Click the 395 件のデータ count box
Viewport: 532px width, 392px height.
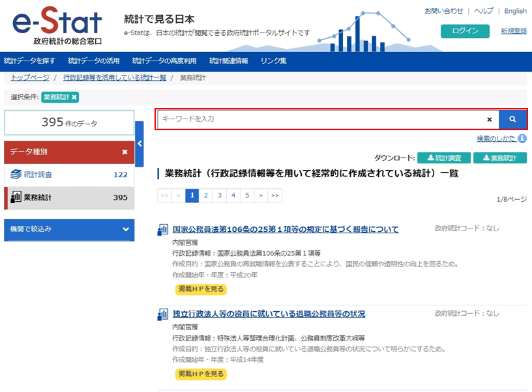click(x=69, y=122)
